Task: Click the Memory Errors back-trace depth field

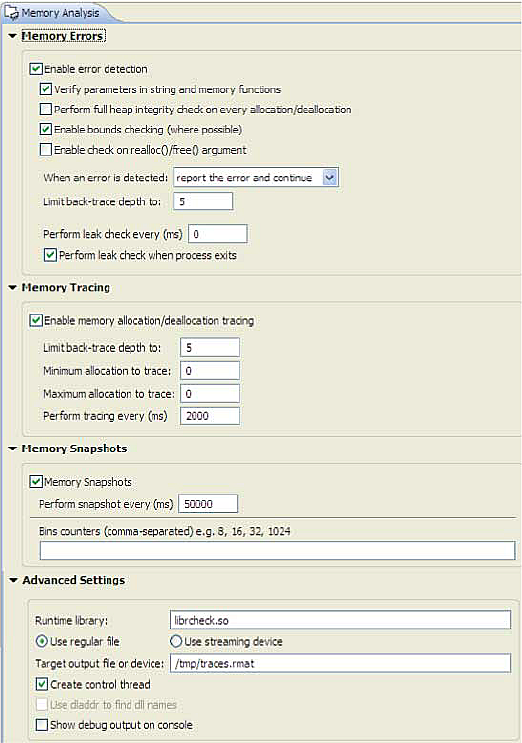Action: [203, 201]
